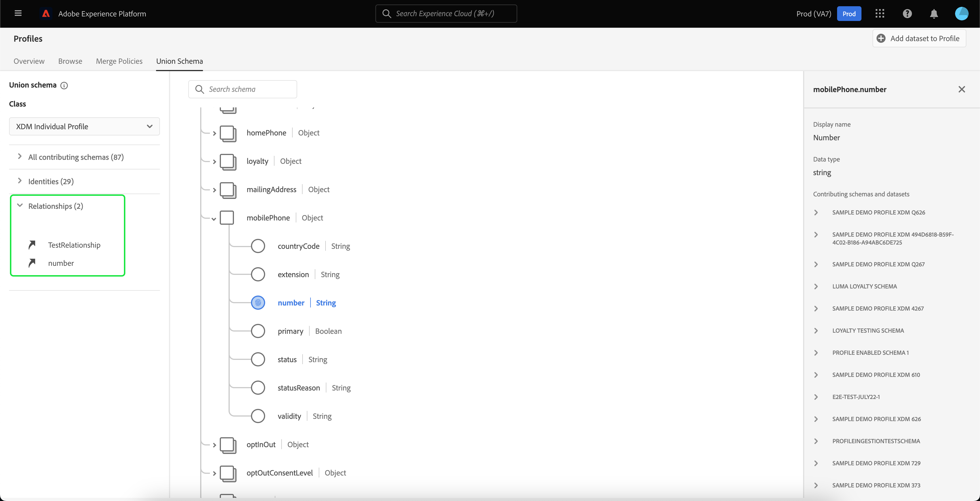Click the Prod environment badge
Image resolution: width=980 pixels, height=501 pixels.
point(849,14)
